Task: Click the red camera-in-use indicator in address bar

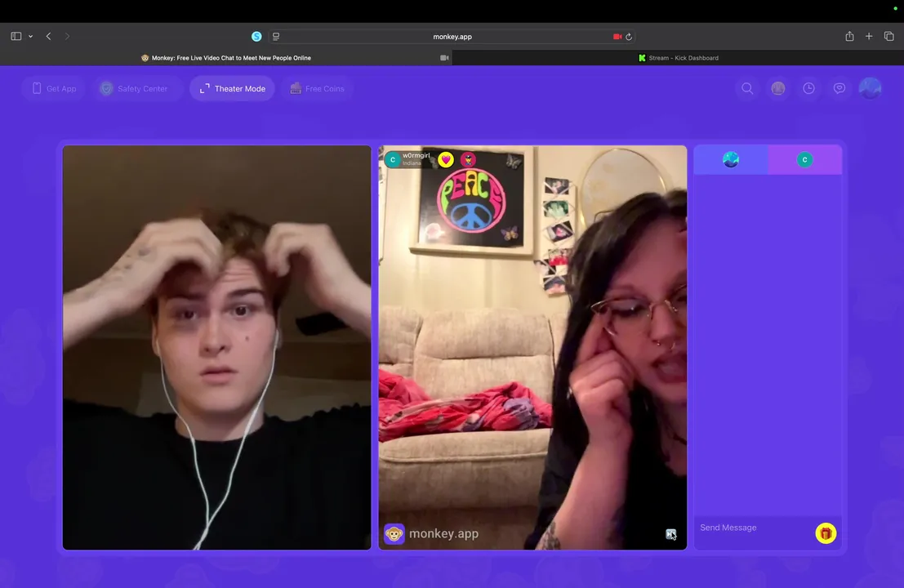Action: (617, 36)
